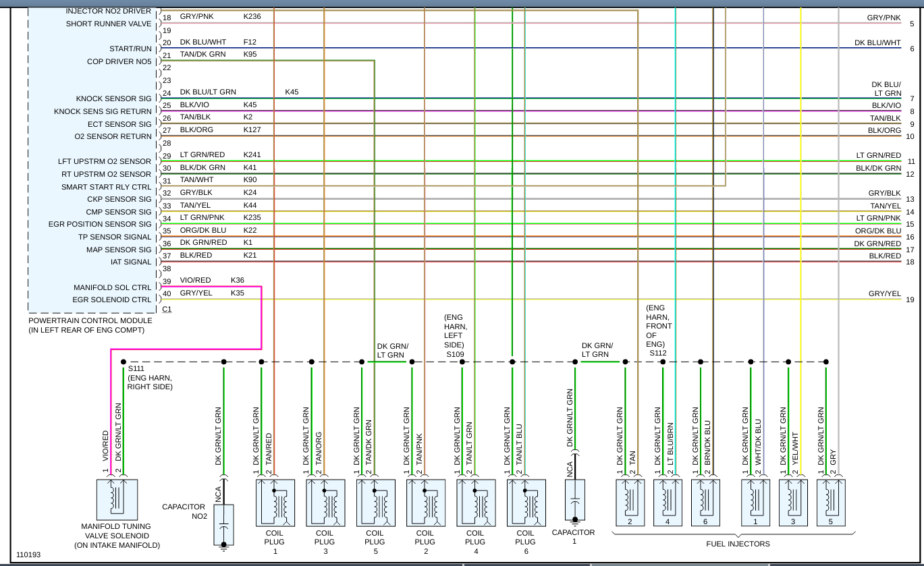
Task: Click the ECT SENSOR SIG label
Action: click(119, 125)
